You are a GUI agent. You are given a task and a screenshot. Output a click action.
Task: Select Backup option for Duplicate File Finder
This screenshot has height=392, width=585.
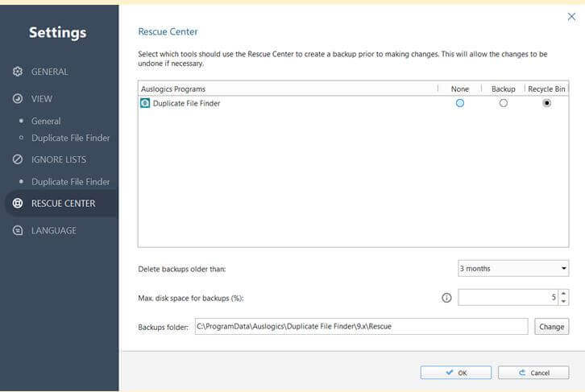pyautogui.click(x=504, y=103)
